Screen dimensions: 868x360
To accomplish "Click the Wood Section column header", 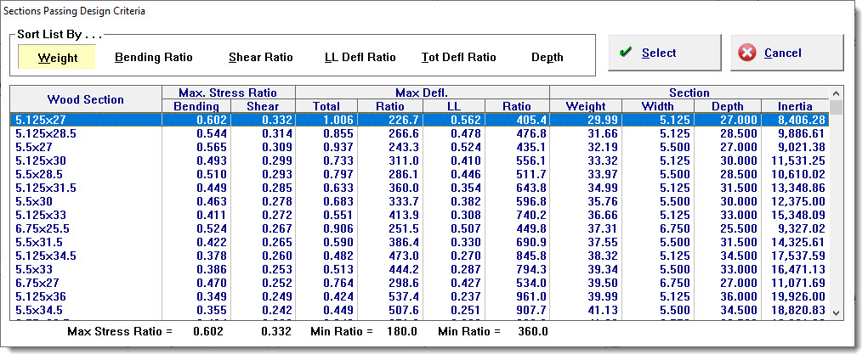I will click(x=85, y=99).
